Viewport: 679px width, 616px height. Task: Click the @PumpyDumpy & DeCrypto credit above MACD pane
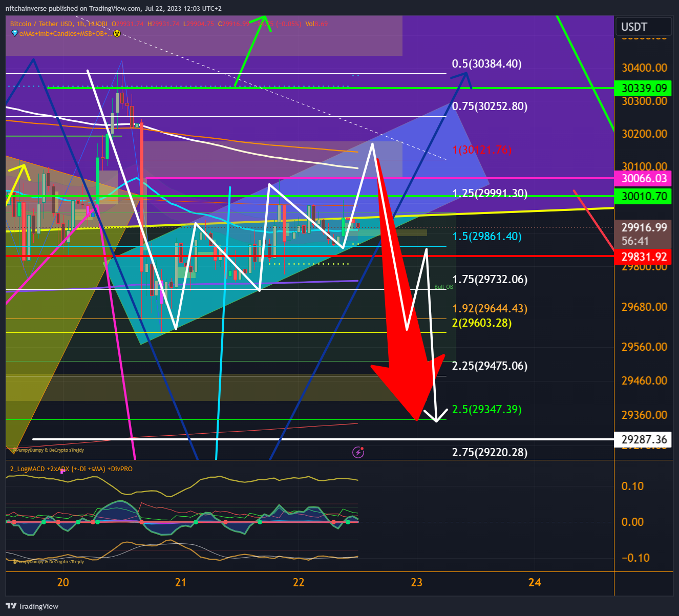tap(48, 450)
